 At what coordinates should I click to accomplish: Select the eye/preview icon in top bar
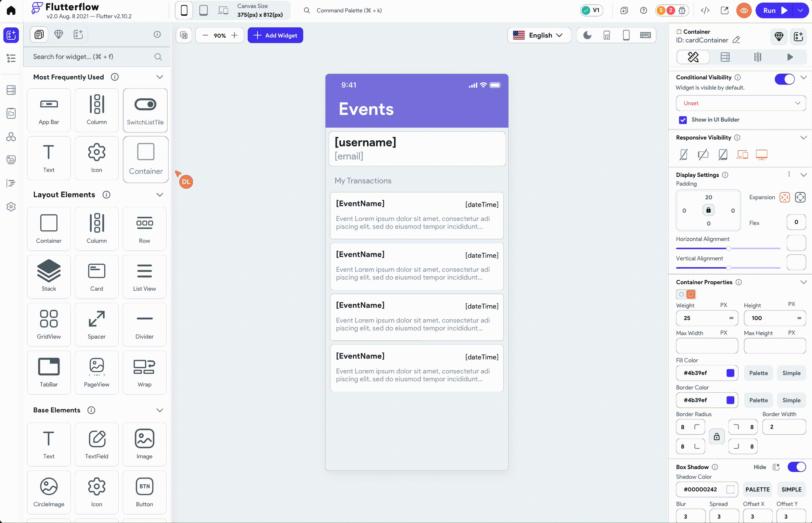pos(744,10)
